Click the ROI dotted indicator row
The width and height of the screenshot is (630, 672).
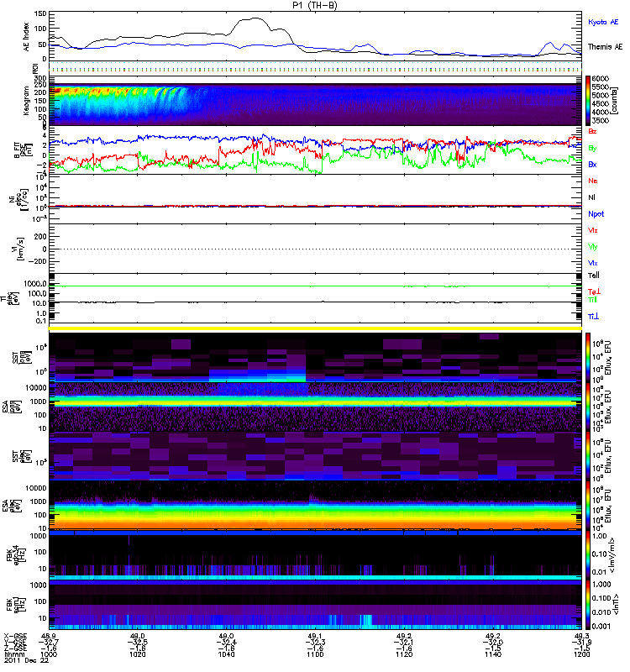[315, 69]
